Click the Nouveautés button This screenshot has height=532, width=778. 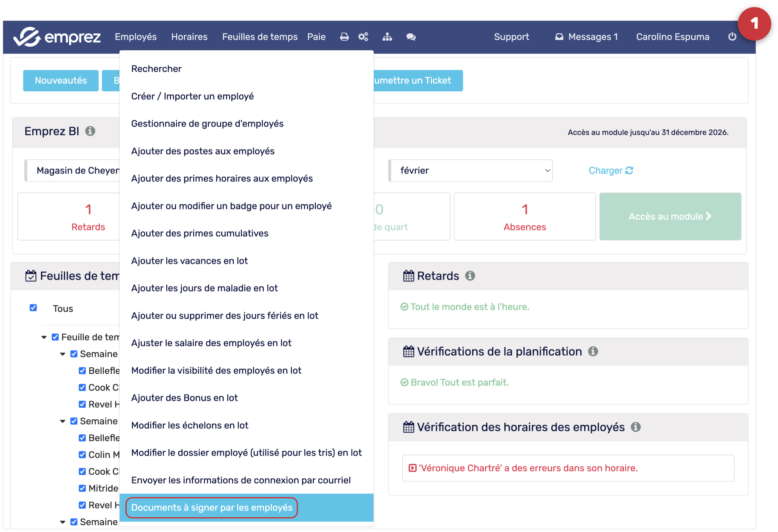(x=60, y=81)
